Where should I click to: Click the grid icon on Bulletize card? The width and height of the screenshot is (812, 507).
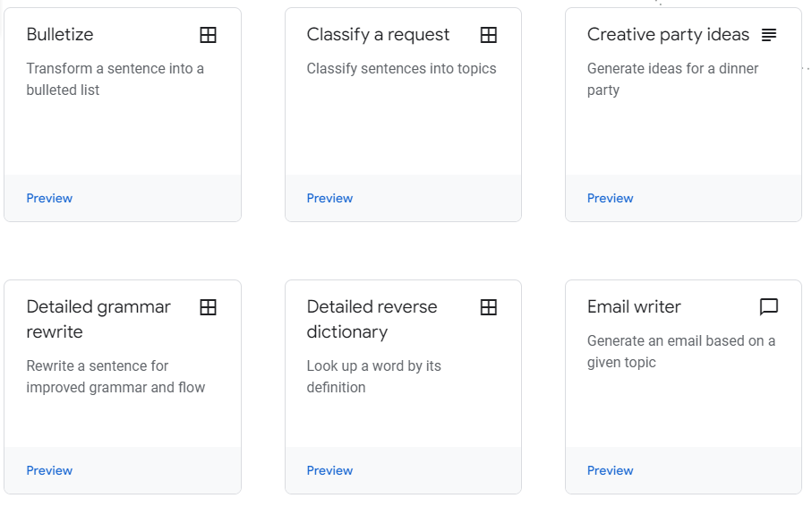[x=209, y=35]
